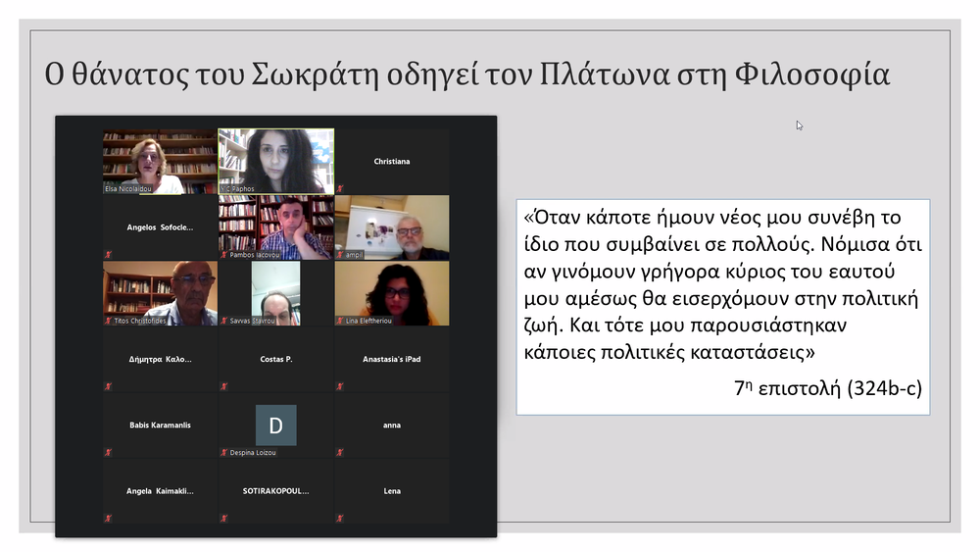Screen dimensions: 980x552
Task: Click the muted mic icon beside Pambos Iacovou
Action: pyautogui.click(x=223, y=255)
